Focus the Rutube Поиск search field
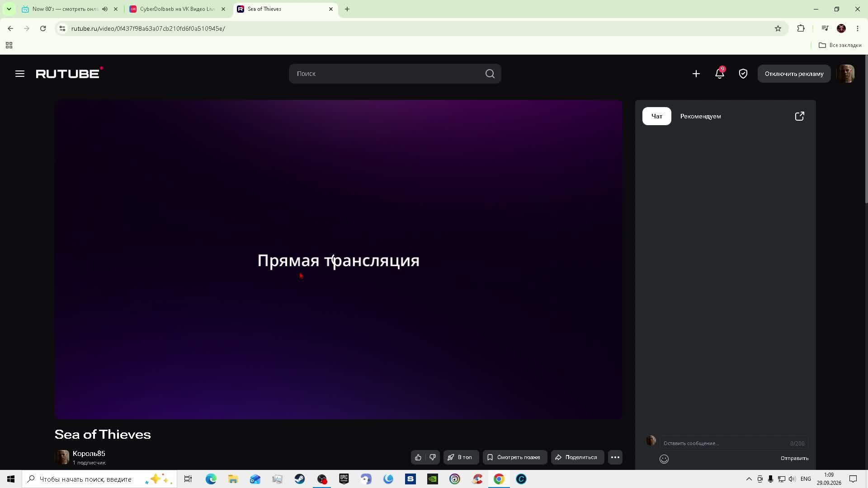The height and width of the screenshot is (488, 868). [x=395, y=74]
